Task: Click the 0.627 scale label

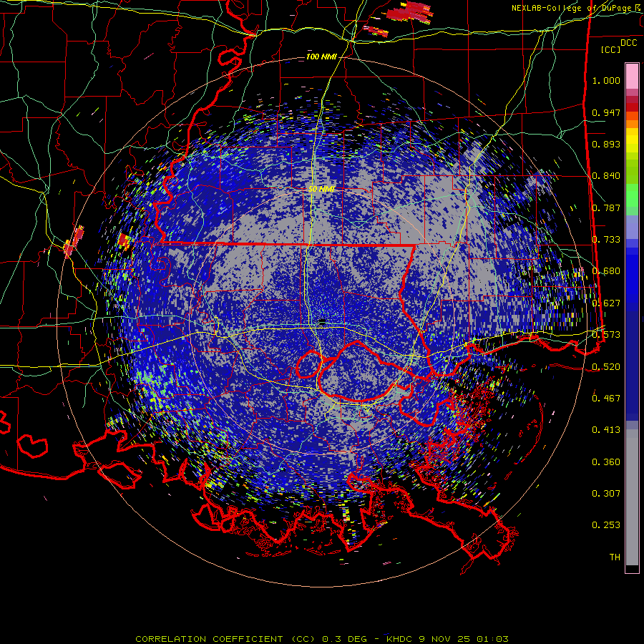Action: tap(606, 303)
